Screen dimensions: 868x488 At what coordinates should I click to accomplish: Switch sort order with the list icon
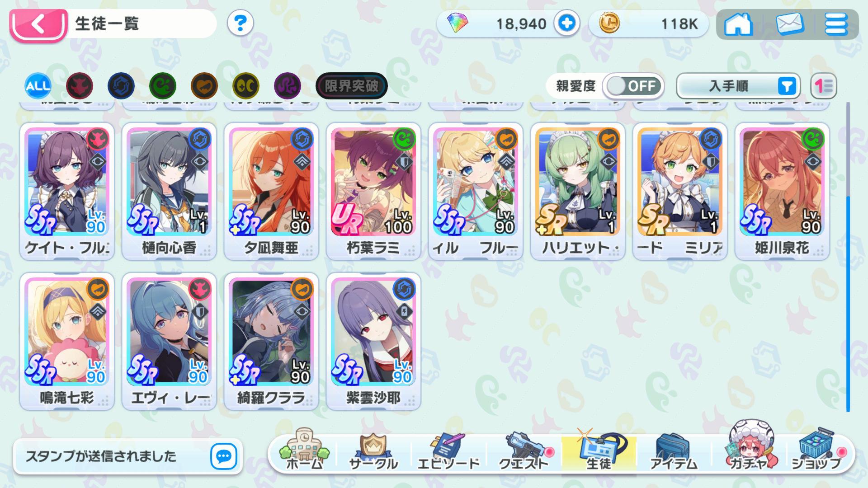pyautogui.click(x=824, y=86)
